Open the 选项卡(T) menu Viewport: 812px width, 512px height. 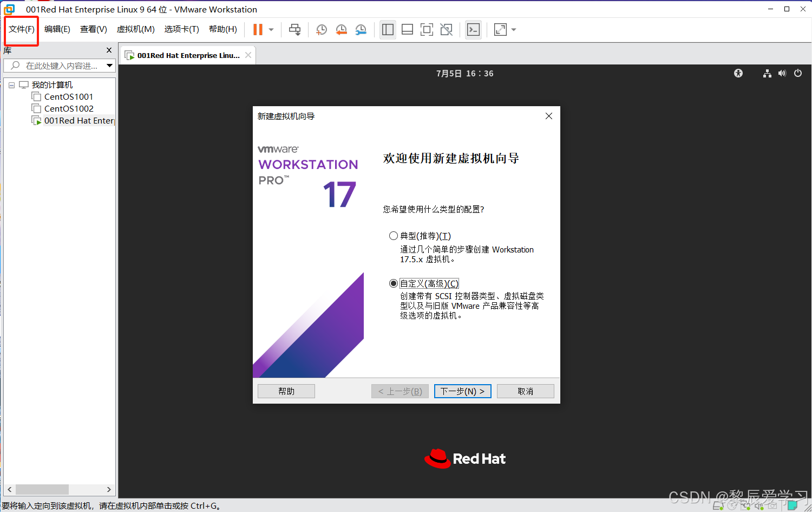(x=182, y=29)
